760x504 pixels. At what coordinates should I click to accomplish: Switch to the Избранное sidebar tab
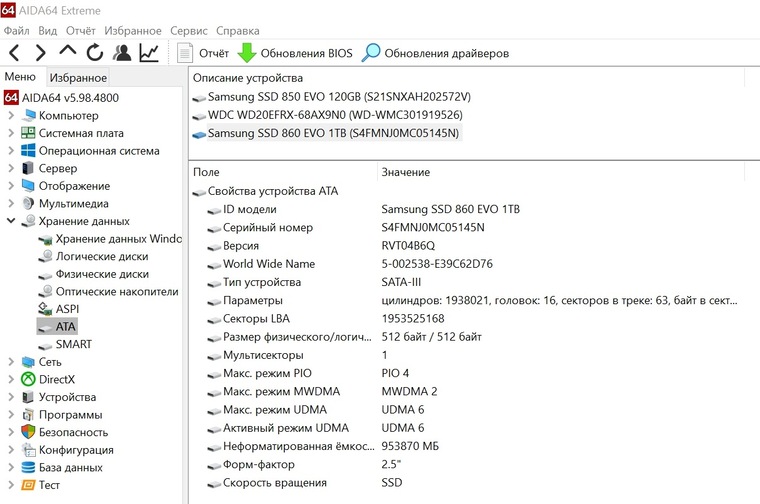(78, 78)
